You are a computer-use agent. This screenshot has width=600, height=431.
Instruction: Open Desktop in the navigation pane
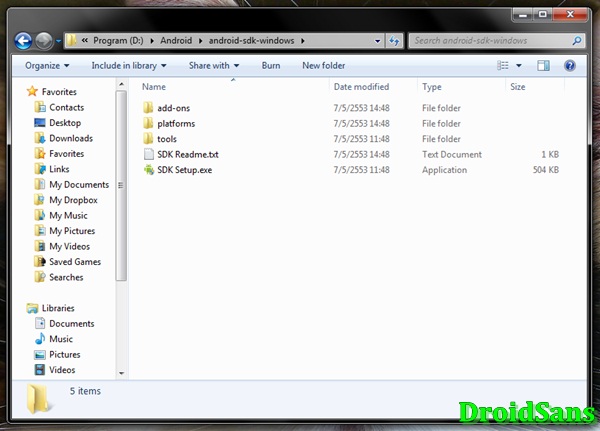(x=57, y=123)
